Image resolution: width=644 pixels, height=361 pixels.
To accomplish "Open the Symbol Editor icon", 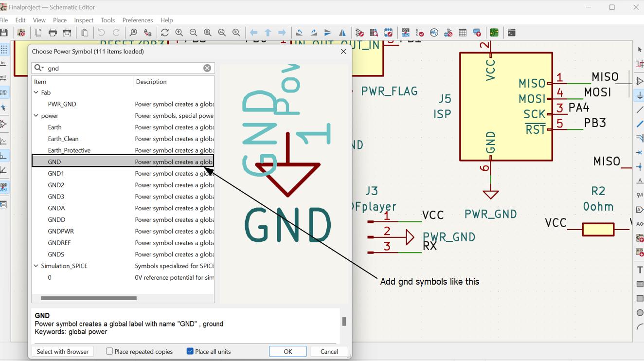I will [359, 33].
